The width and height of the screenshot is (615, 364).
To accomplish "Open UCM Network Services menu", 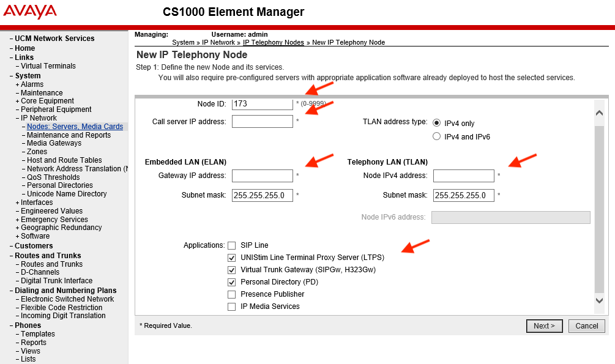I will click(x=54, y=39).
